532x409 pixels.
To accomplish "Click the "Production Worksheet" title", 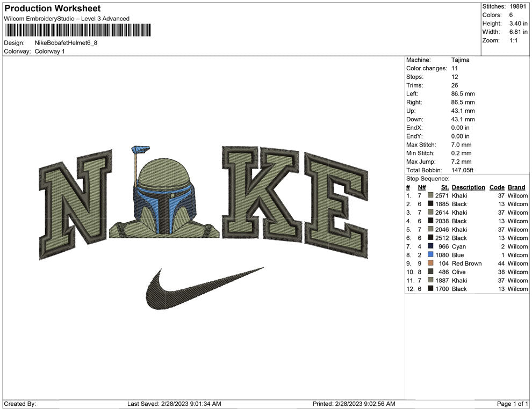I will (53, 9).
